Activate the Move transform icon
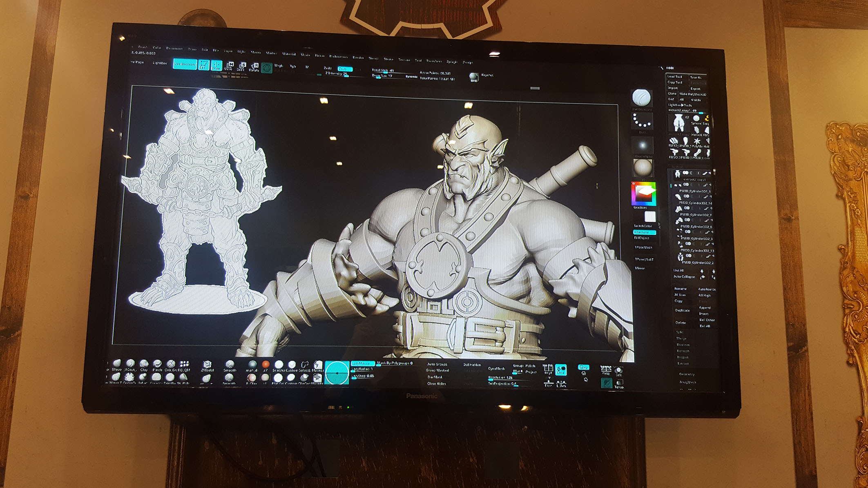This screenshot has height=488, width=868. coord(229,66)
